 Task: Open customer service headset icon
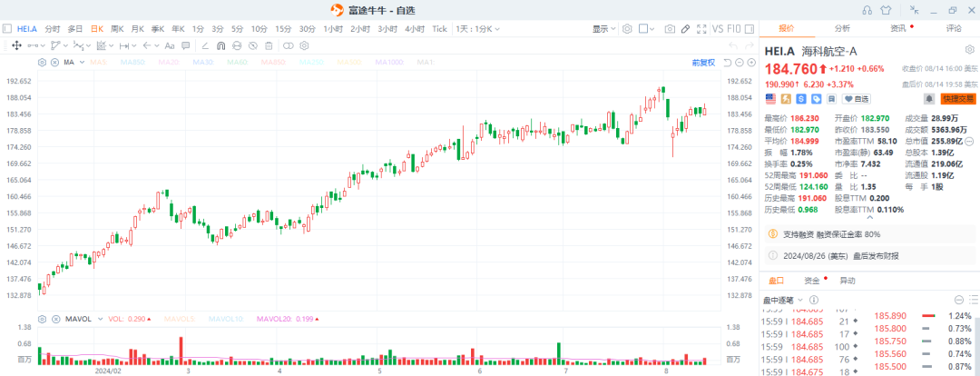pos(867,10)
